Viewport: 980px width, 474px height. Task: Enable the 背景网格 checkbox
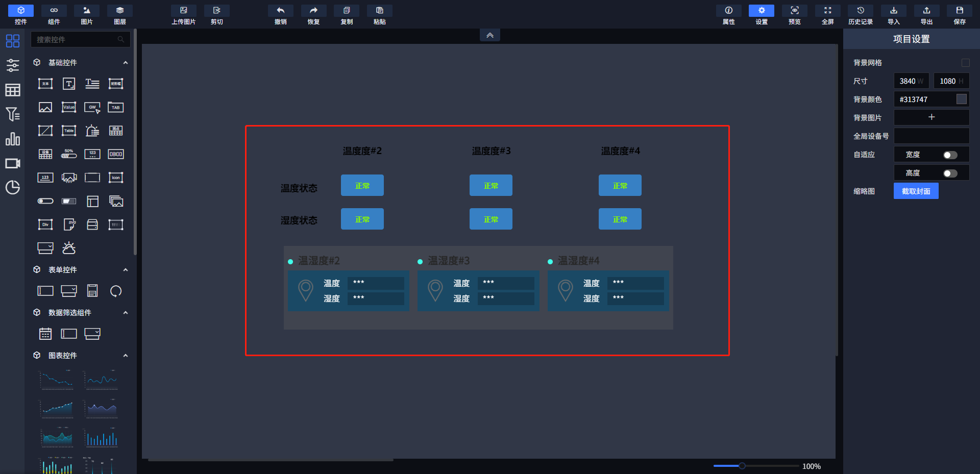[x=965, y=63]
